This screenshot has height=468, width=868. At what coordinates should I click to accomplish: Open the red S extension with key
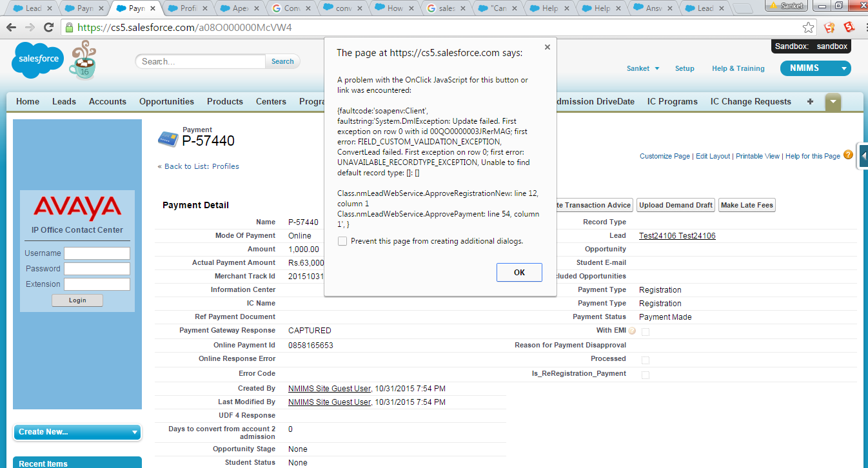pos(829,28)
